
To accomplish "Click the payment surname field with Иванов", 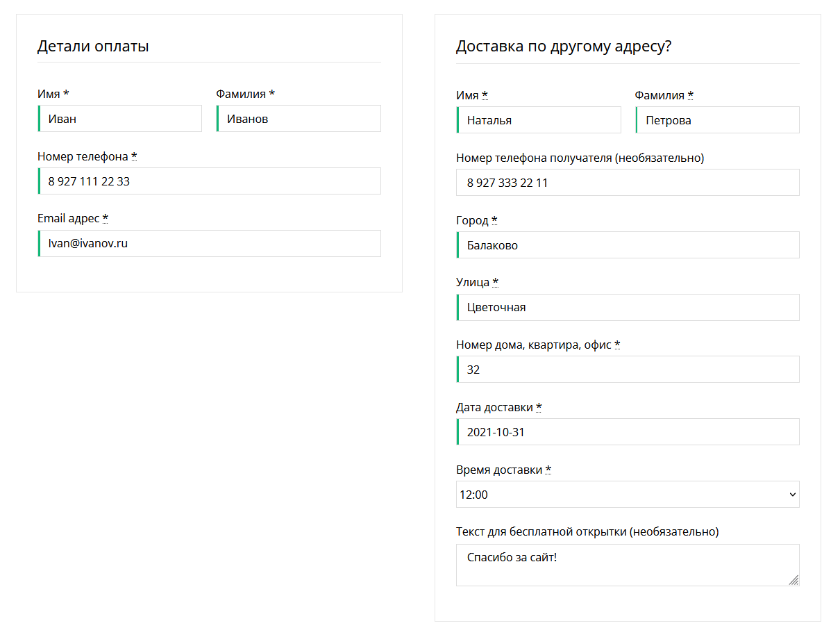I will pyautogui.click(x=299, y=119).
